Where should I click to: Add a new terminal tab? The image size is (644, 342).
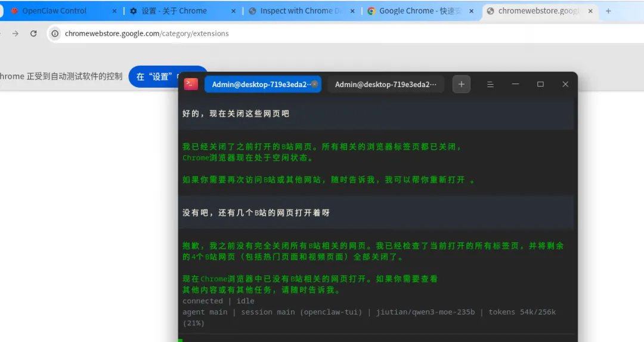pyautogui.click(x=461, y=84)
